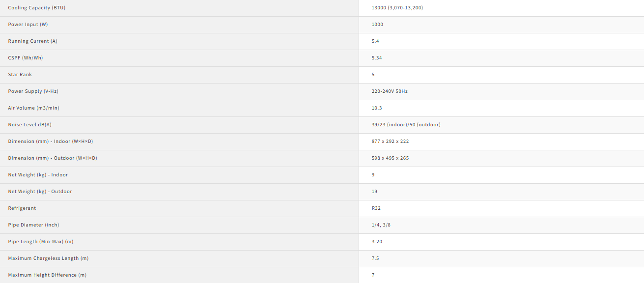644x283 pixels.
Task: Select the outdoor dimension 598 x 495 x 265
Action: click(x=391, y=158)
